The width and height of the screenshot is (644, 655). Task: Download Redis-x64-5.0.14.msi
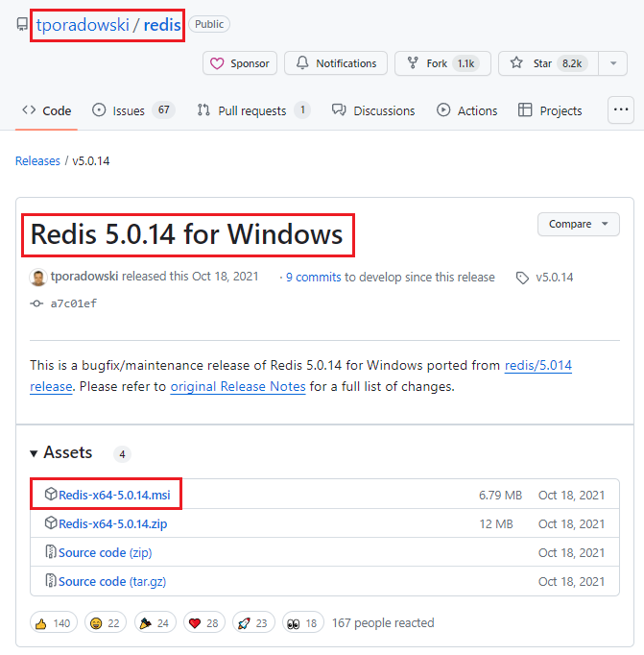pos(114,495)
